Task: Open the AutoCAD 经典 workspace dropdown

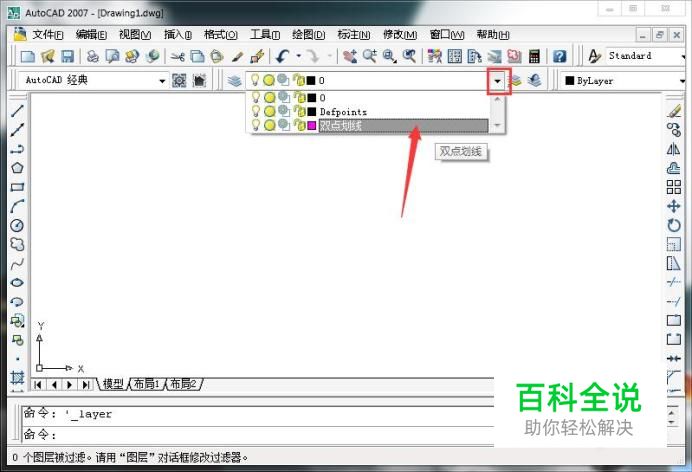Action: pyautogui.click(x=162, y=81)
